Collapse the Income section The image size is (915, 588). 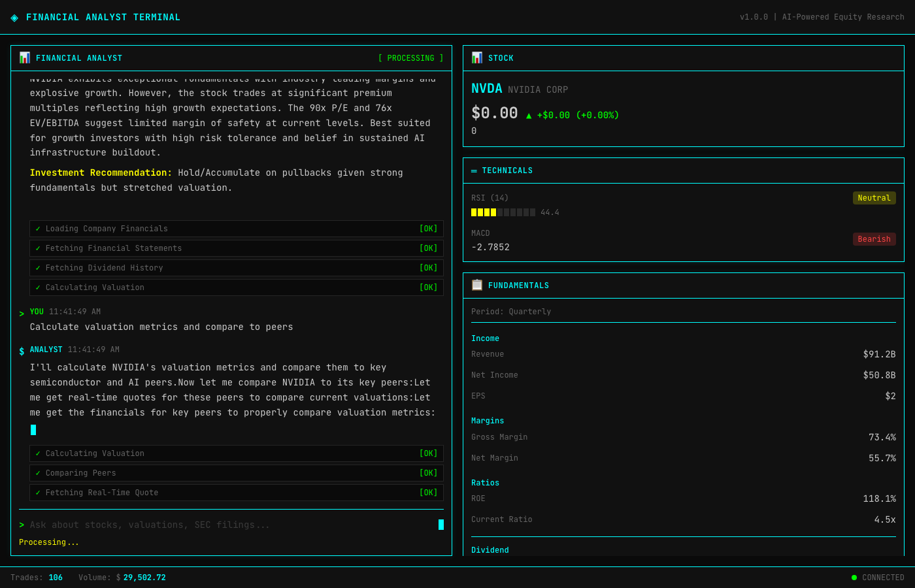click(485, 338)
